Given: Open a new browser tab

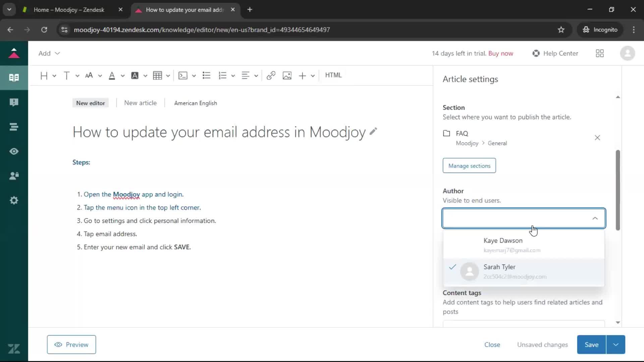Looking at the screenshot, I should (250, 10).
